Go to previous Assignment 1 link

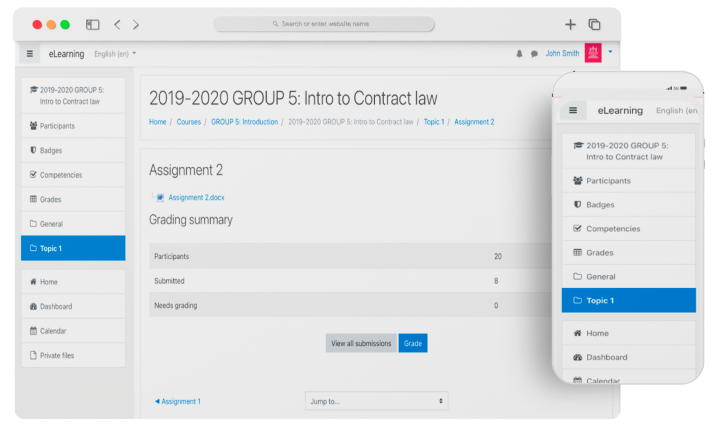click(178, 401)
